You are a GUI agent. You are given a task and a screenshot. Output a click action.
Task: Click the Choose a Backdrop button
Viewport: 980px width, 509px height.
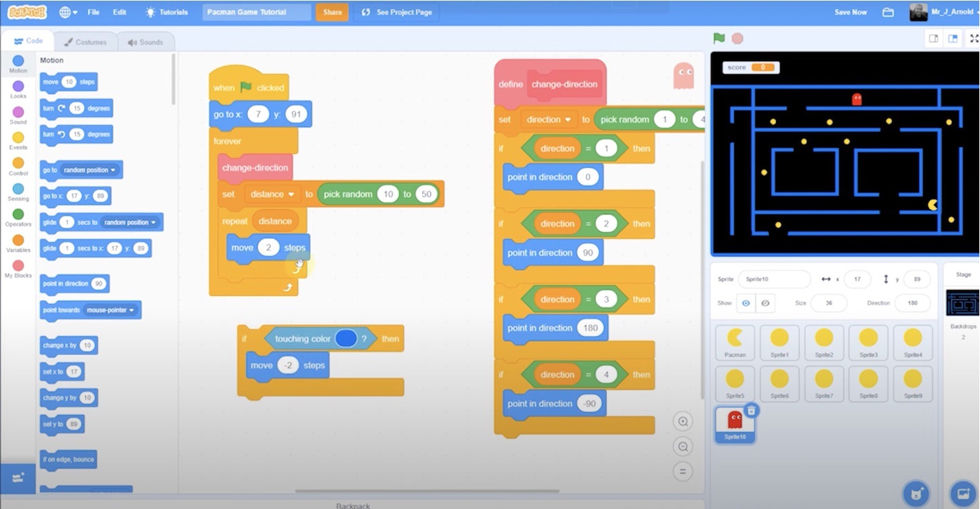tap(963, 493)
